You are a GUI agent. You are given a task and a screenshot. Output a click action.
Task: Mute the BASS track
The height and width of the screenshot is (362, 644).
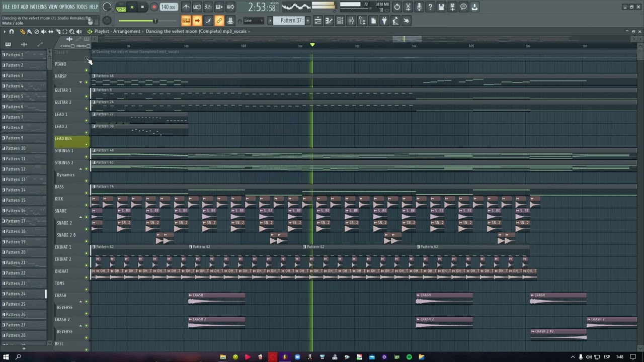[x=86, y=193]
